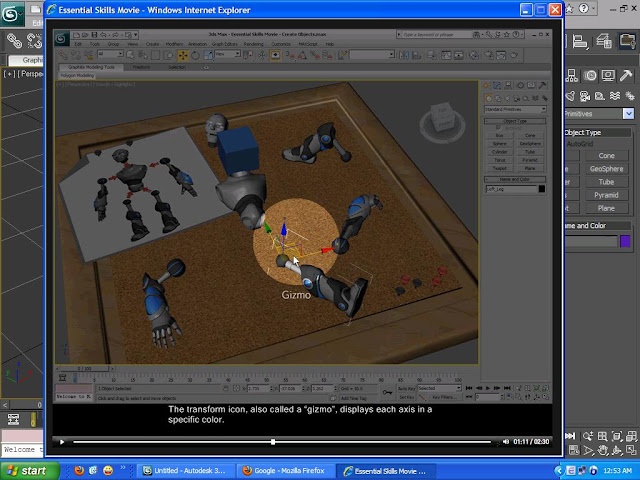Click the black object color swatch in movie
640x480 pixels.
[542, 189]
